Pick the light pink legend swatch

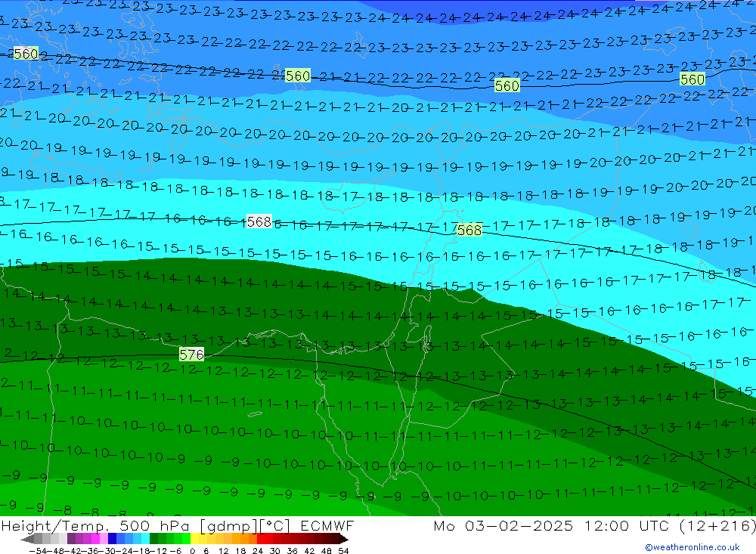[104, 540]
